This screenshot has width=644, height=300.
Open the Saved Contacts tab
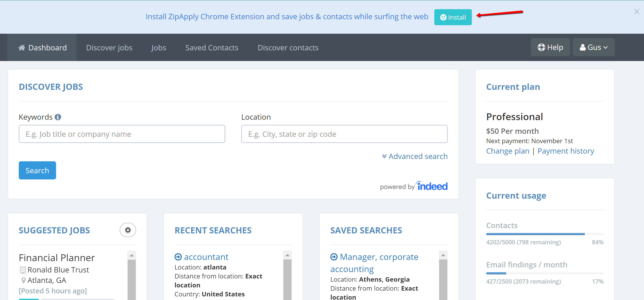coord(211,48)
